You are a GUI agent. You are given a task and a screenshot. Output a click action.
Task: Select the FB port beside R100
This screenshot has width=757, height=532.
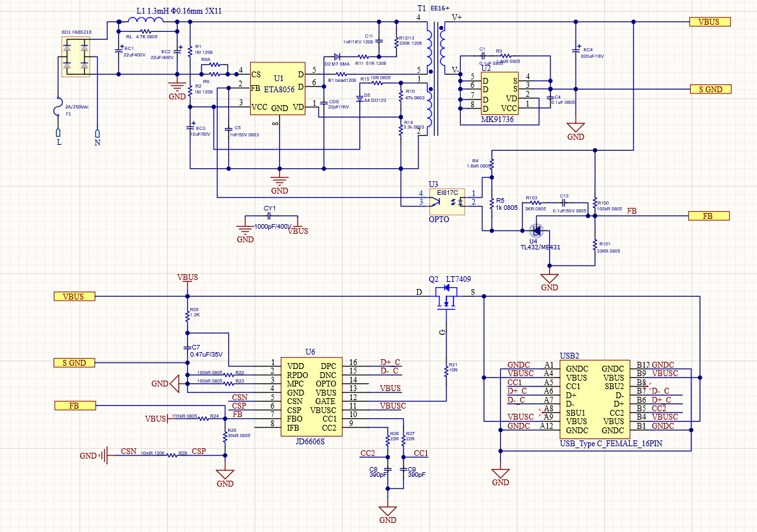click(x=710, y=216)
